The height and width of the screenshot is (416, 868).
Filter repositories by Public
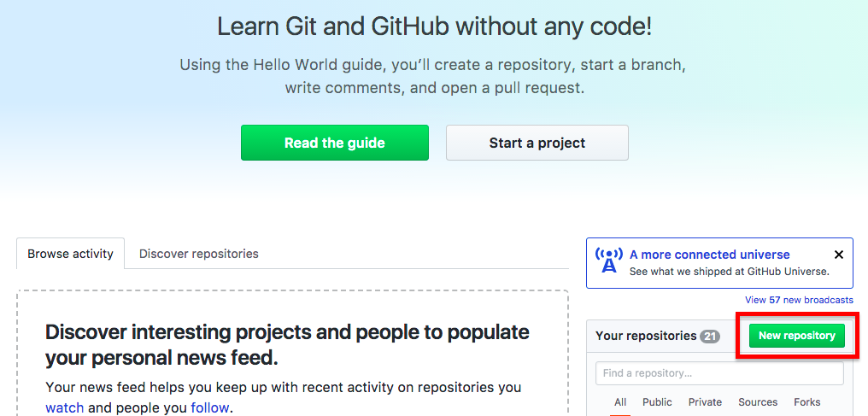tap(657, 402)
